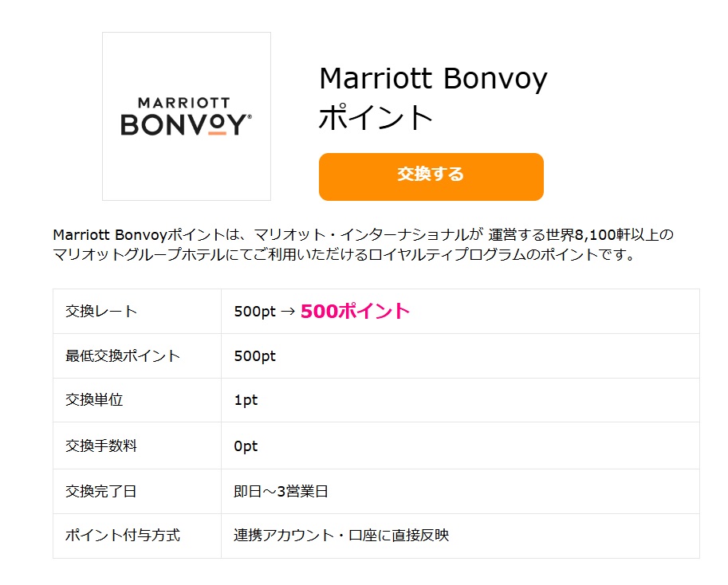Click the 交換完了日 row label

(100, 491)
